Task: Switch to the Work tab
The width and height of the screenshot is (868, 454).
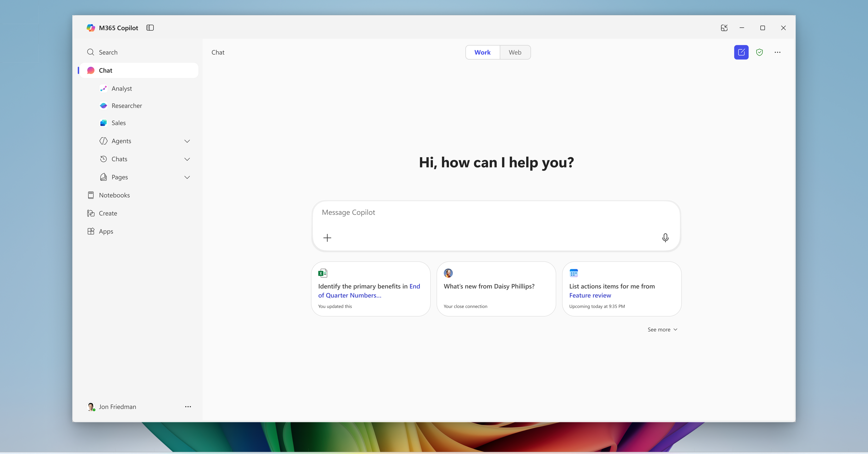Action: (483, 52)
